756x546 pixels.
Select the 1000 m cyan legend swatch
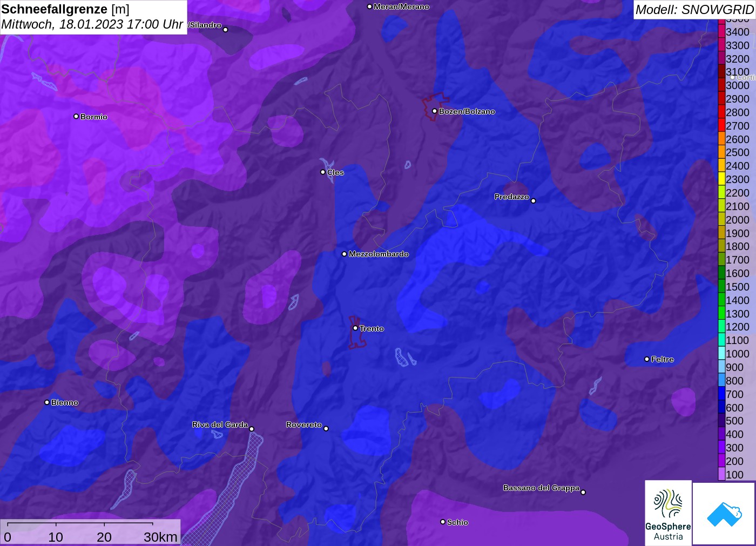pyautogui.click(x=721, y=354)
